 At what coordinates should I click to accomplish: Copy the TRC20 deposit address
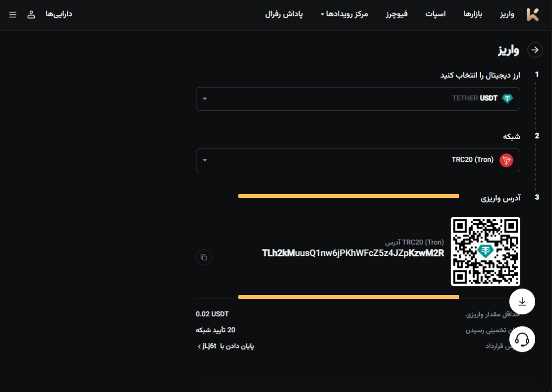click(x=204, y=257)
